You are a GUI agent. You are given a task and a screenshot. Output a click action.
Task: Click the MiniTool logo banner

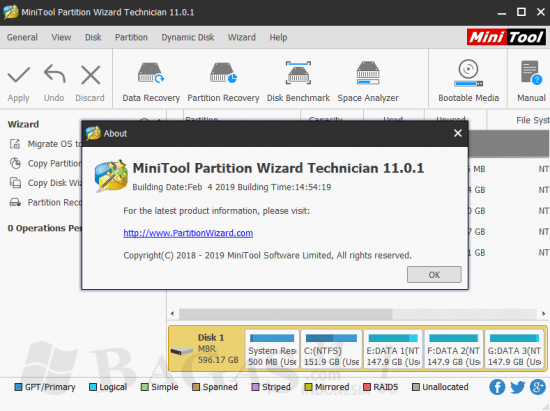tap(506, 37)
